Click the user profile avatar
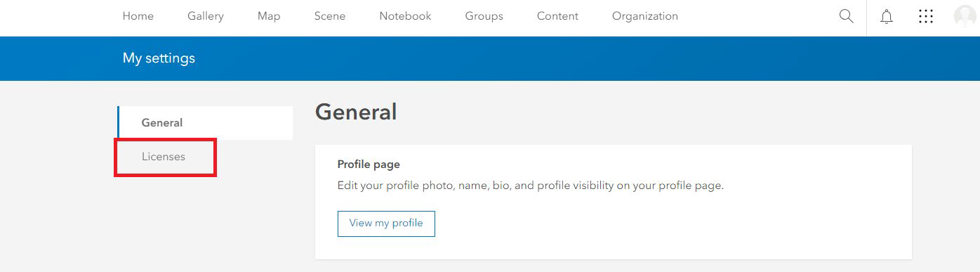Image resolution: width=980 pixels, height=272 pixels. [x=965, y=16]
